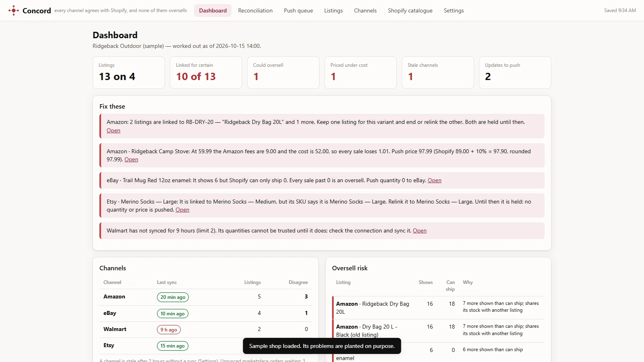
Task: Click the red '9 h ago' badge
Action: pyautogui.click(x=169, y=330)
